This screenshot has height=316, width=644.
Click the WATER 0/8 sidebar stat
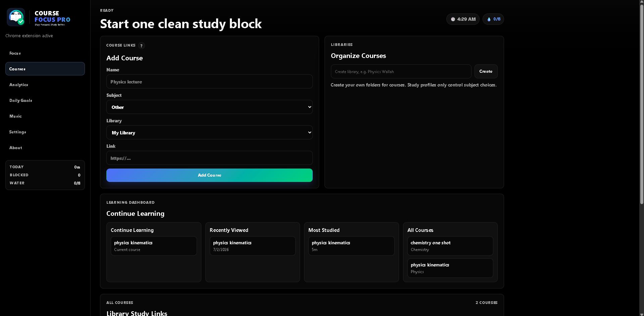pos(45,183)
